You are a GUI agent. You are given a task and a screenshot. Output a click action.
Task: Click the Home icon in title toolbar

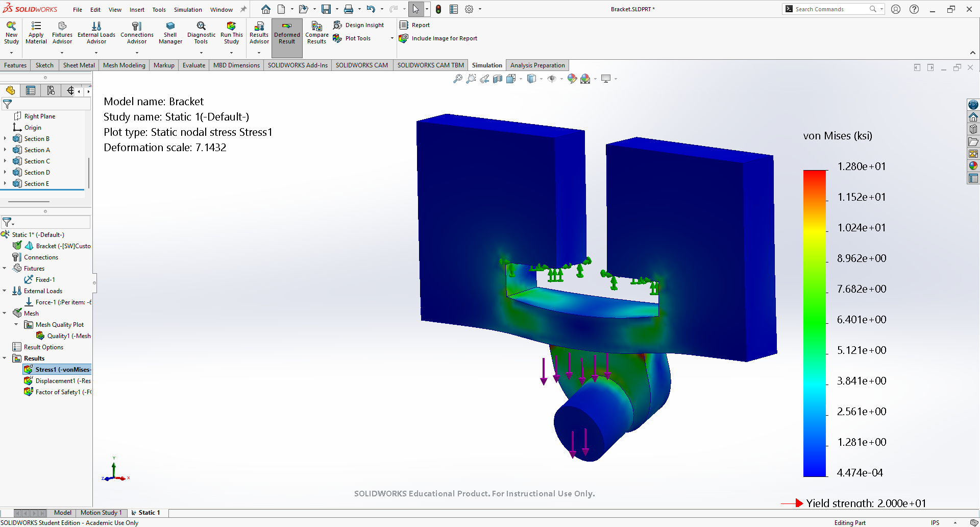click(266, 9)
